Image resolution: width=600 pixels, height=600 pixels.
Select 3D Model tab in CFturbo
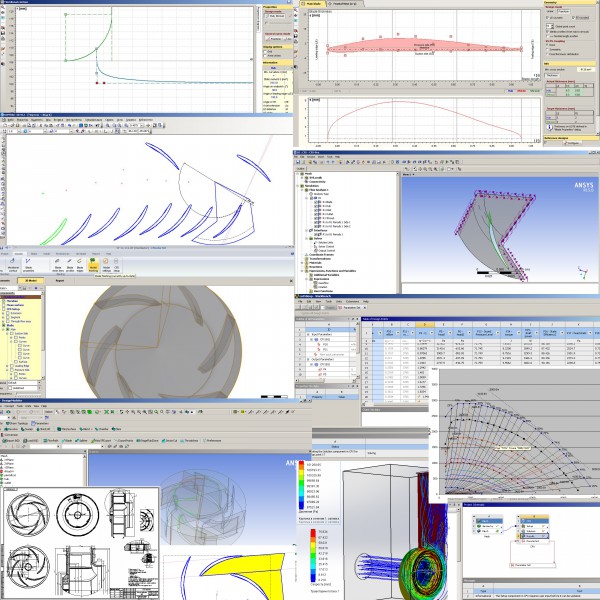(31, 280)
